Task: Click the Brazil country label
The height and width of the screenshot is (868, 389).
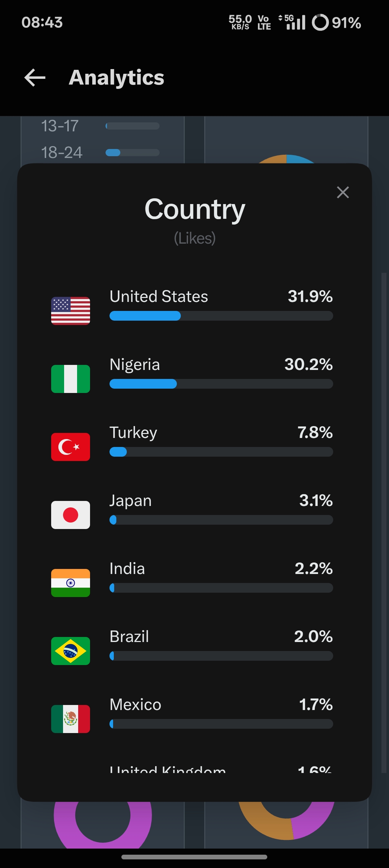Action: [x=129, y=637]
